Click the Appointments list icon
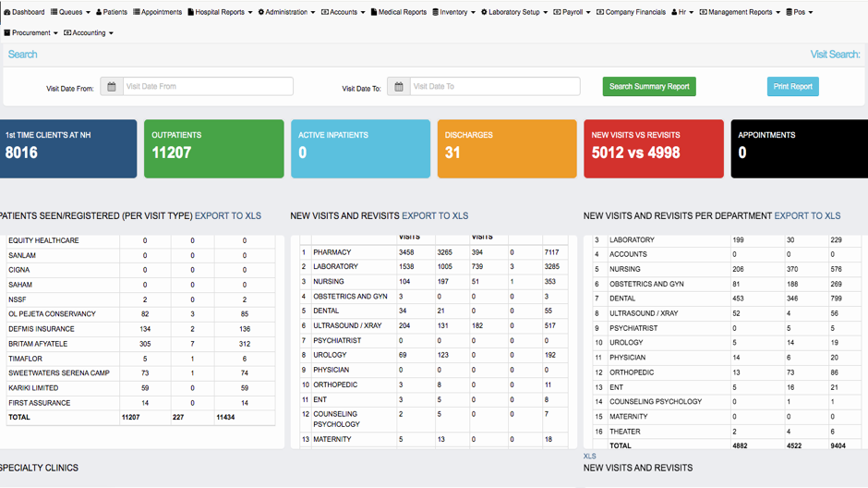 pos(136,12)
